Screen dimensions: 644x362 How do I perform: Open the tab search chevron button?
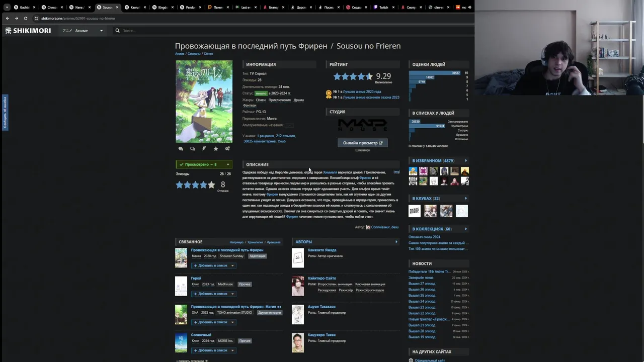[7, 8]
